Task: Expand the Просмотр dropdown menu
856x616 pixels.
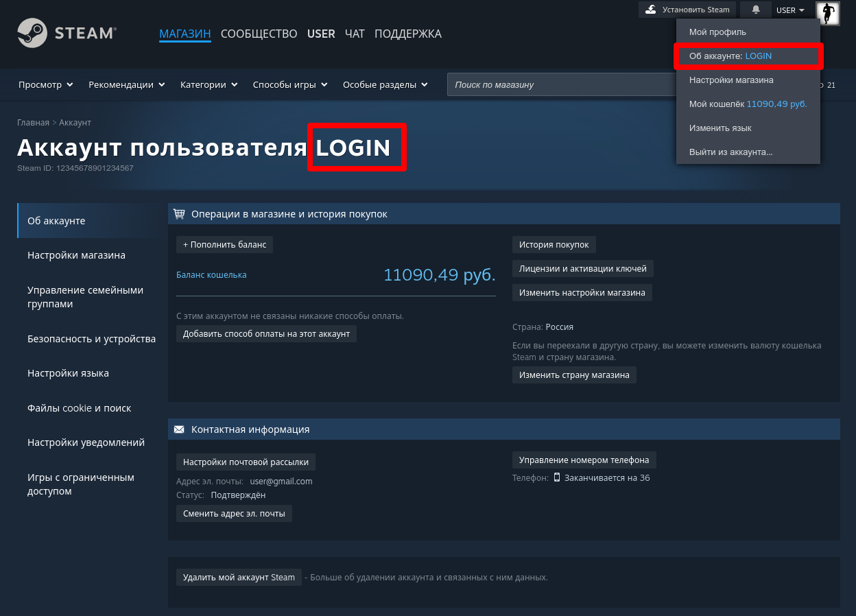Action: pos(45,85)
